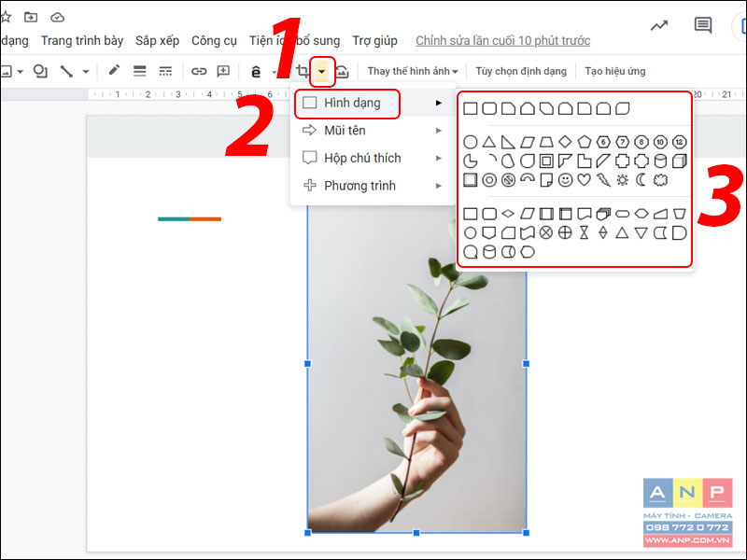The height and width of the screenshot is (560, 747).
Task: Choose the smiley face shape
Action: coord(565,180)
